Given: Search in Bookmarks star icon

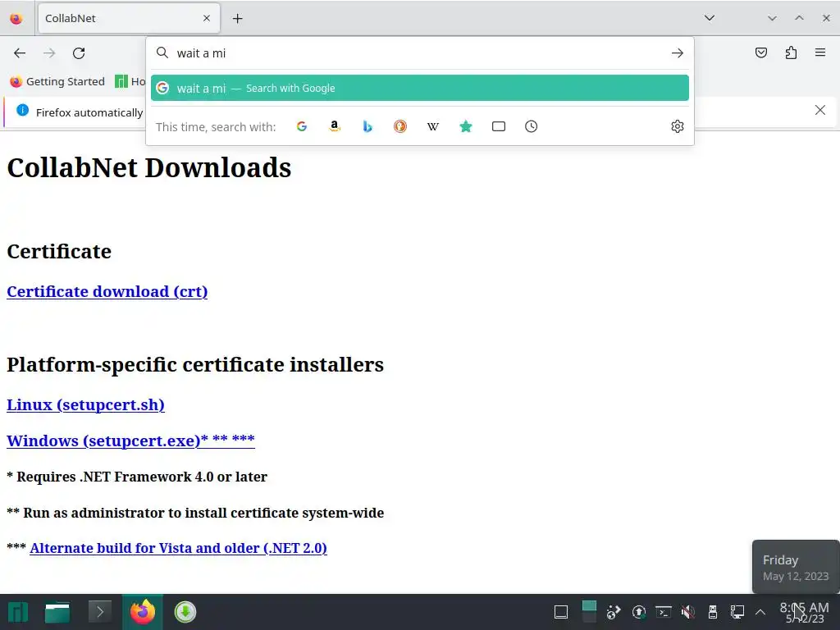Looking at the screenshot, I should coord(466,126).
